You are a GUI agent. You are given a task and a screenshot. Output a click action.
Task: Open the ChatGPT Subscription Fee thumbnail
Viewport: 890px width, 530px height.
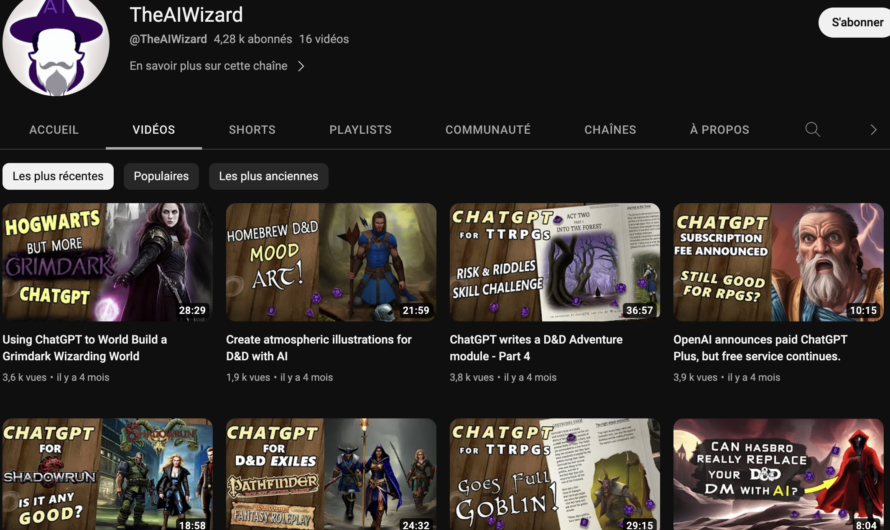(x=778, y=262)
